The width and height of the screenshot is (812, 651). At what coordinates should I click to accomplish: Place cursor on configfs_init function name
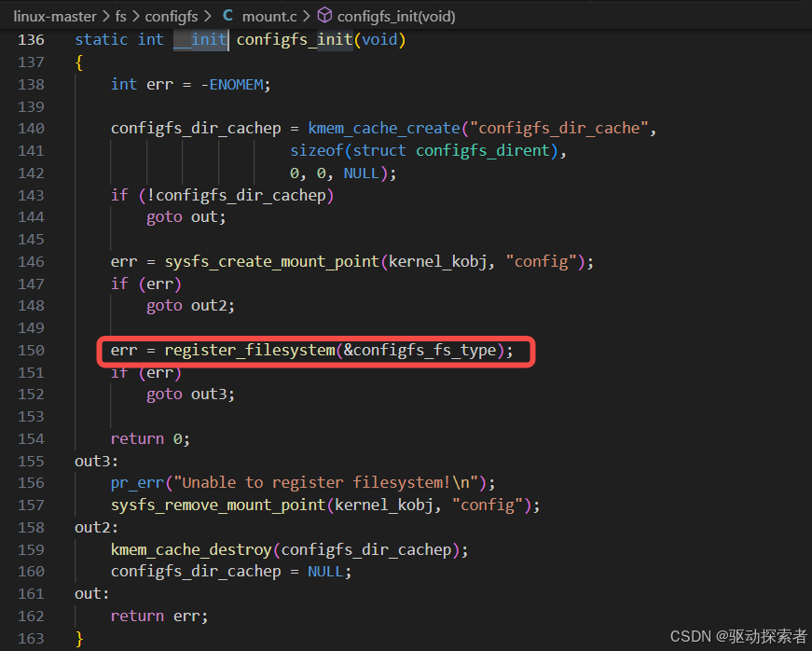pyautogui.click(x=295, y=40)
